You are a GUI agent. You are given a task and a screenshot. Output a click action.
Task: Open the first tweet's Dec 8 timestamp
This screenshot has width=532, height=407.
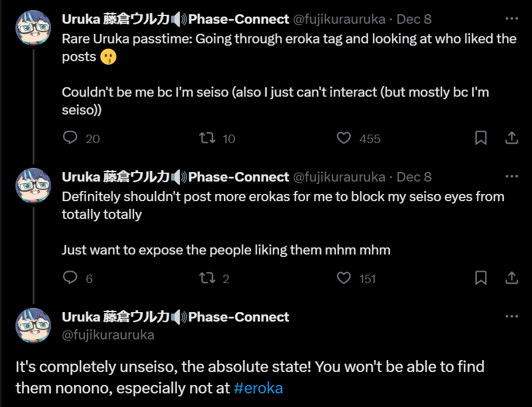point(414,19)
